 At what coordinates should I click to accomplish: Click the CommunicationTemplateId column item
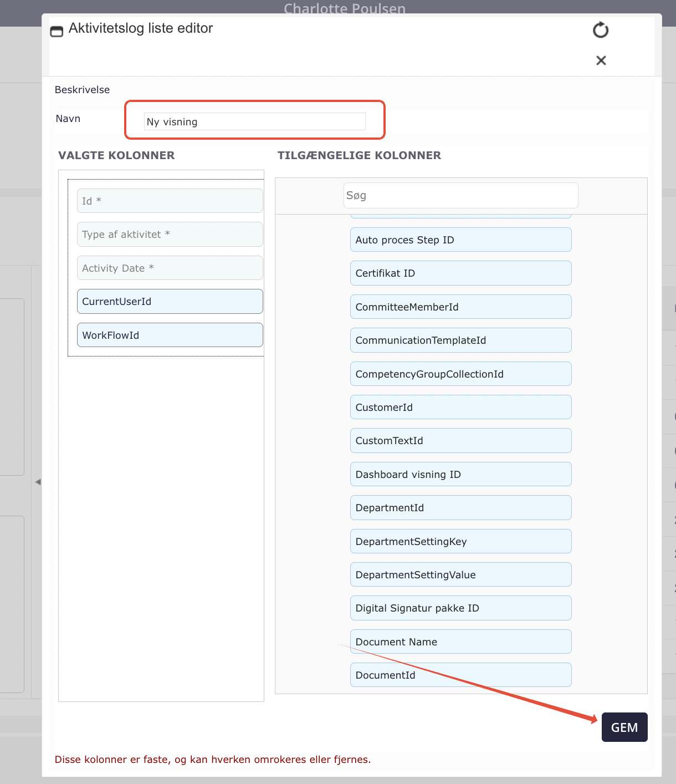point(460,340)
